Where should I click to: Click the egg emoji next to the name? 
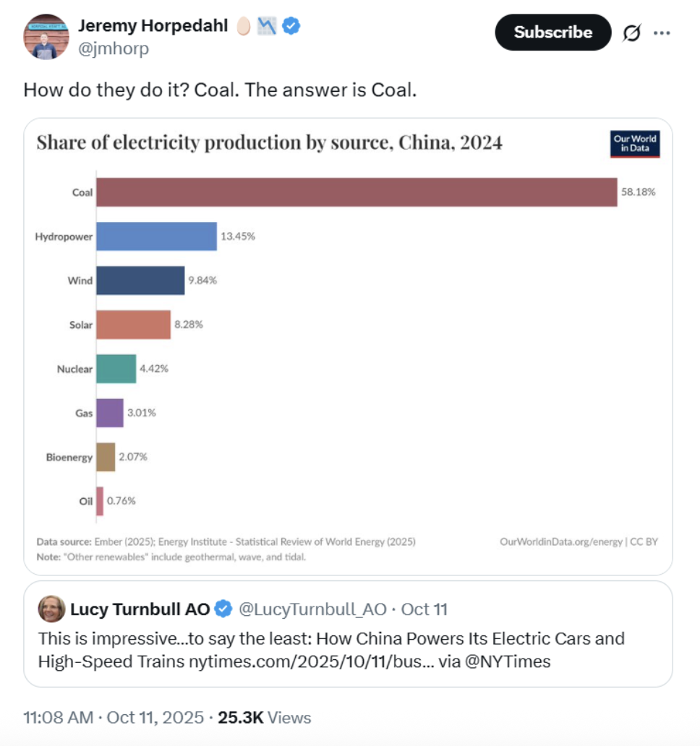[243, 27]
